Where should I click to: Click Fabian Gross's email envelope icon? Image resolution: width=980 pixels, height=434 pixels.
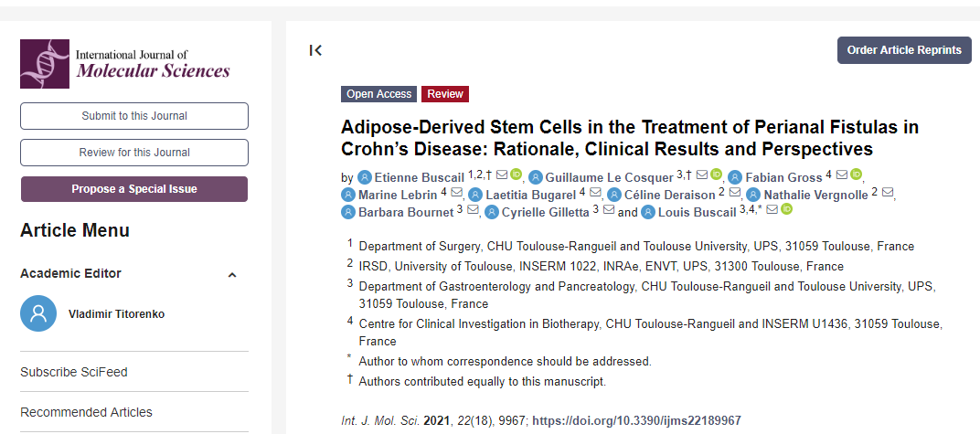coord(842,175)
